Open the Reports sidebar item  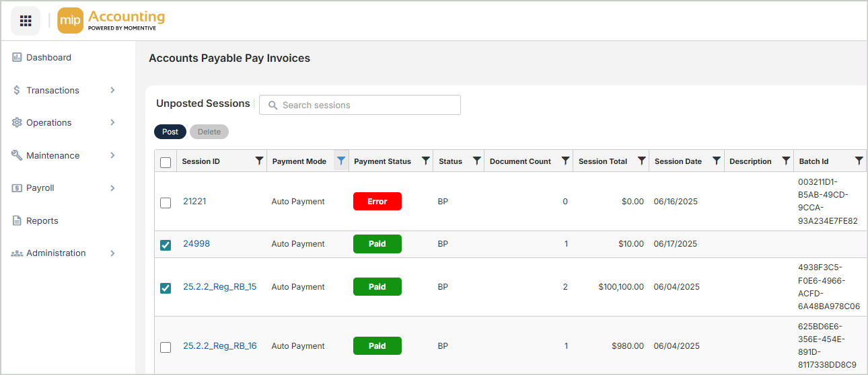click(42, 221)
